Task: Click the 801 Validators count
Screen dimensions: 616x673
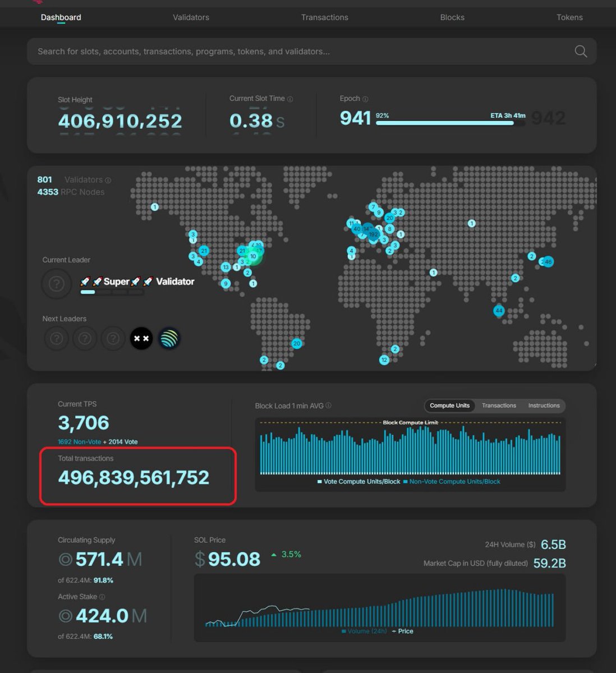Action: pos(44,179)
